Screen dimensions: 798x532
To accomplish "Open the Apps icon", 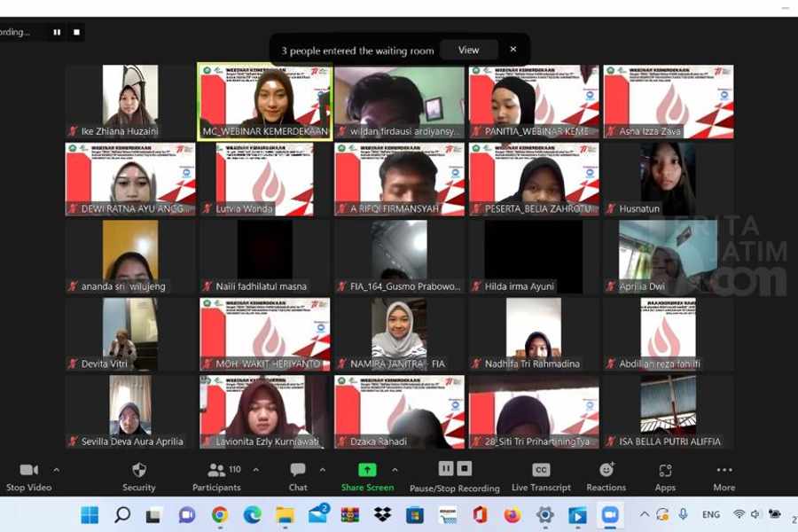I will pyautogui.click(x=665, y=470).
